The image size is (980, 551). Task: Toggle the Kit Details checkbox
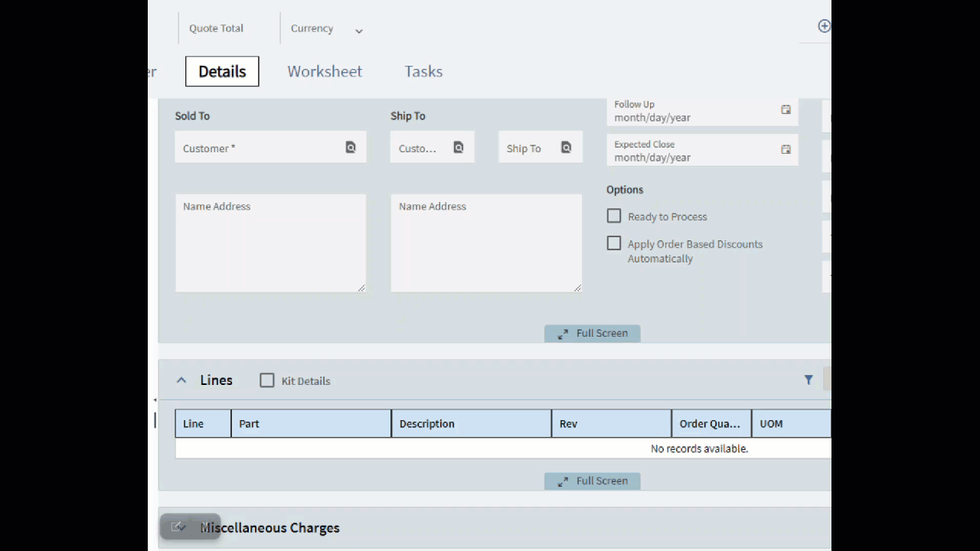point(266,380)
